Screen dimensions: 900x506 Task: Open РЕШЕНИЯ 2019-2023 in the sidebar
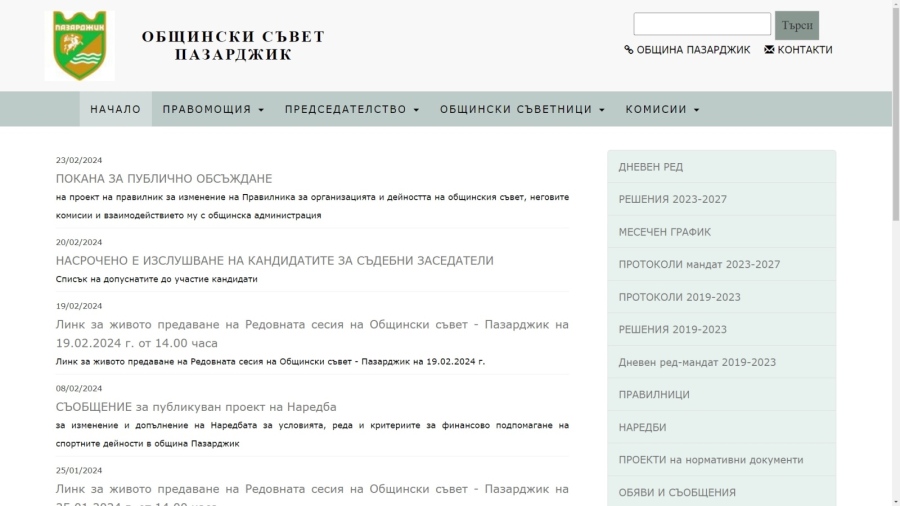pyautogui.click(x=721, y=329)
